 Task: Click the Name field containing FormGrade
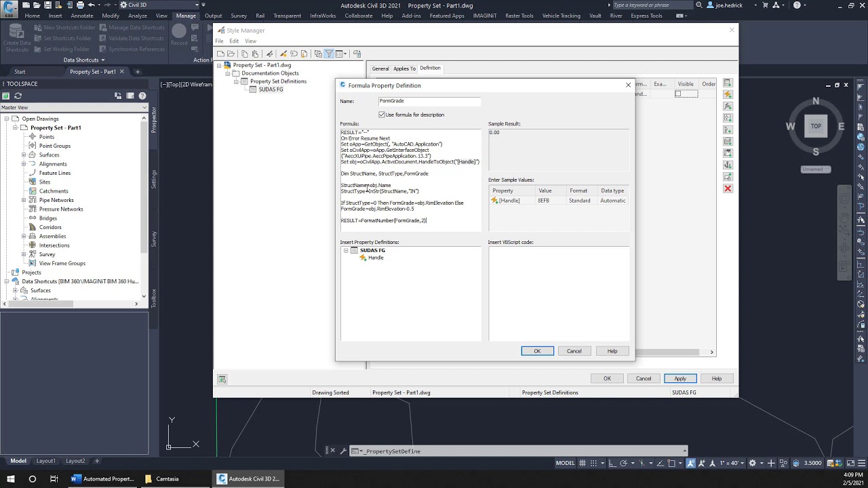[x=429, y=101]
